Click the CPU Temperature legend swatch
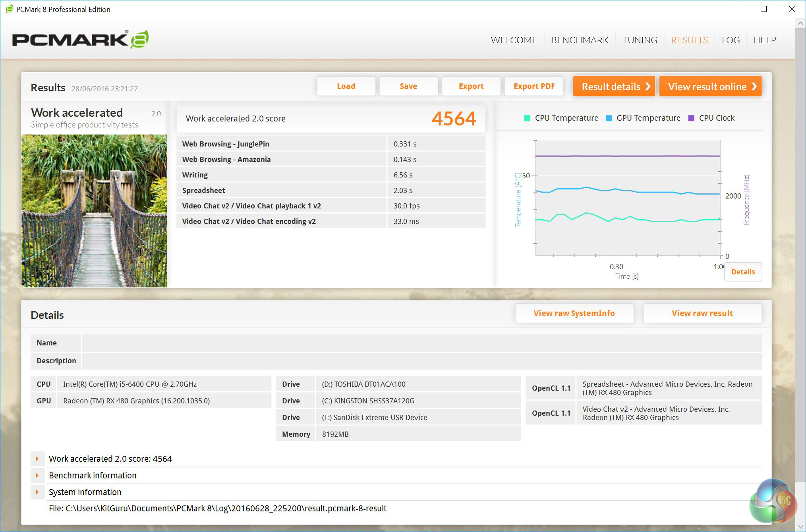806x532 pixels. [x=527, y=118]
